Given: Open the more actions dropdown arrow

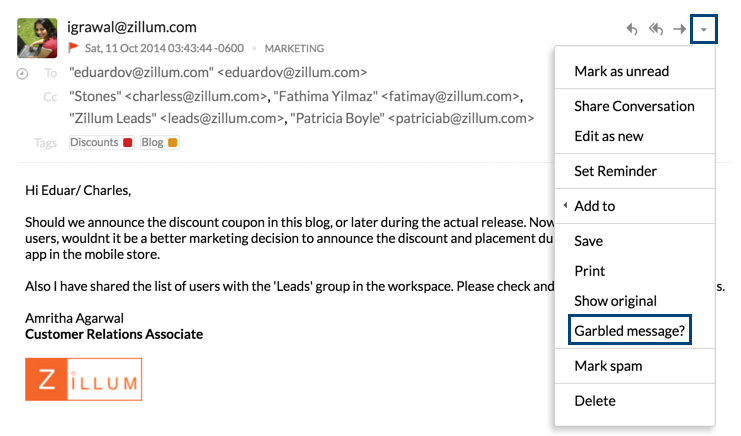Looking at the screenshot, I should click(704, 29).
